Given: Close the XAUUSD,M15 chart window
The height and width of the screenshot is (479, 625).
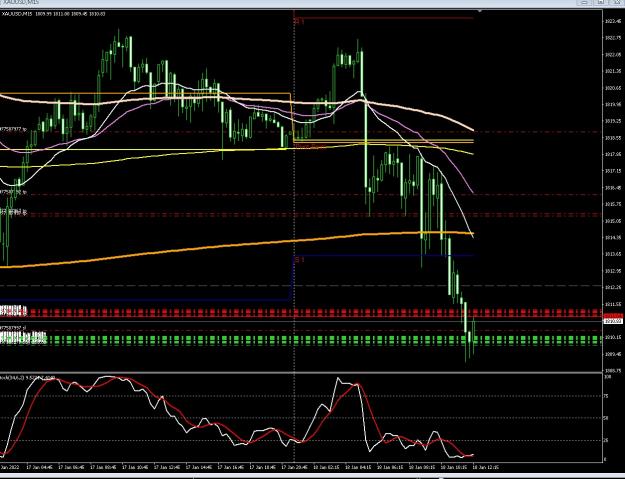Looking at the screenshot, I should click(616, 2).
